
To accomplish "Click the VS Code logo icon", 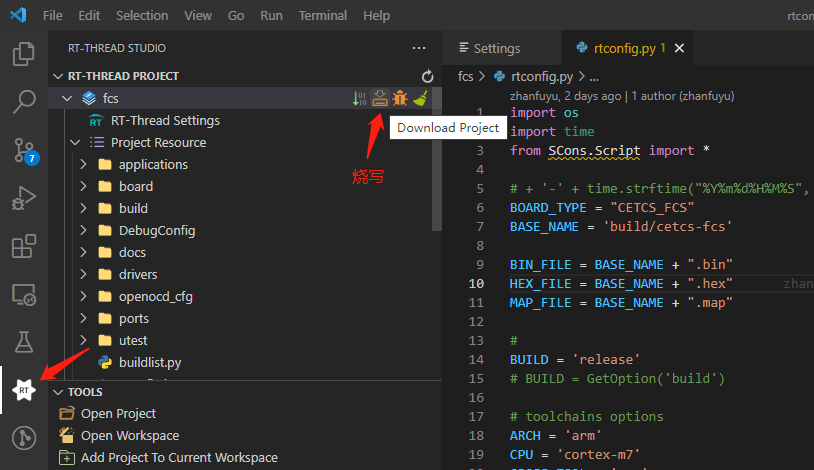I will [18, 15].
